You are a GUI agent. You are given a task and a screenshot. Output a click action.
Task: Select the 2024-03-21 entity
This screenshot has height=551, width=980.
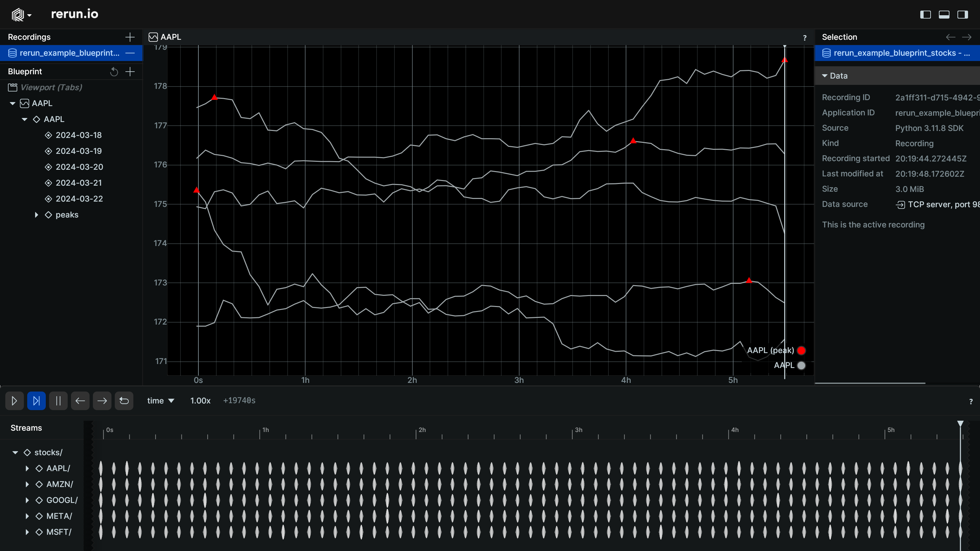(78, 183)
